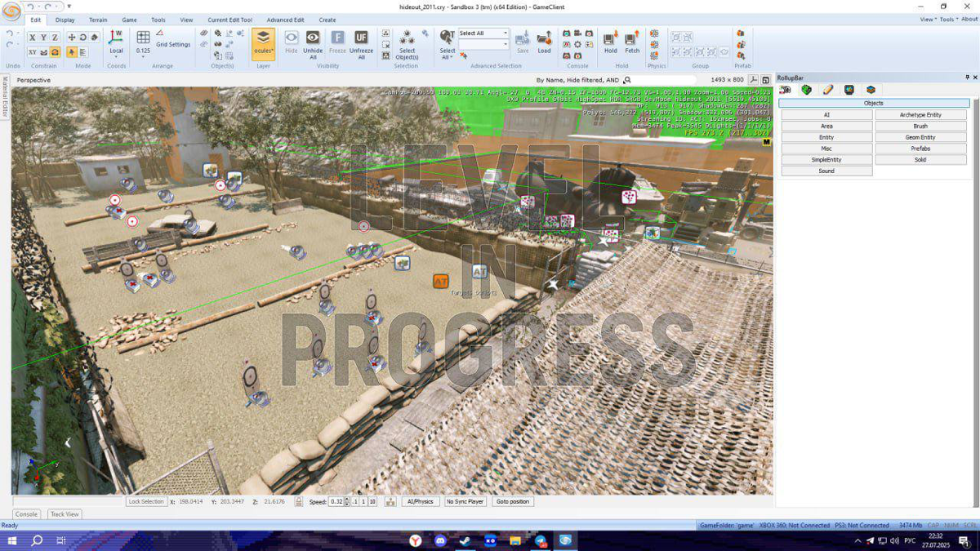This screenshot has width=980, height=551.
Task: Toggle AI/Physics simulation
Action: click(x=421, y=501)
